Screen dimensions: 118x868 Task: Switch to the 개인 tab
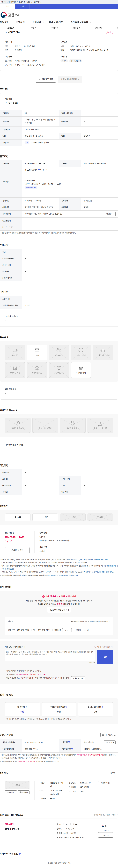pos(7,6)
